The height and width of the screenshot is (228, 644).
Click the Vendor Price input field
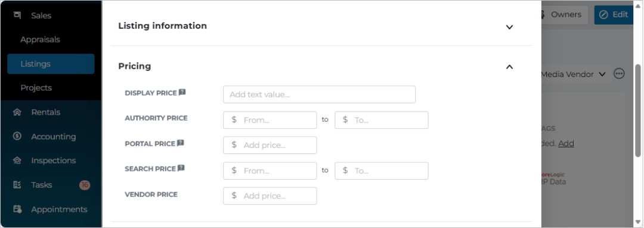(270, 196)
